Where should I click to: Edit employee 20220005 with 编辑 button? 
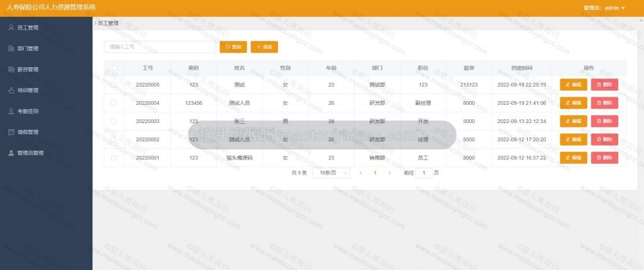point(574,85)
